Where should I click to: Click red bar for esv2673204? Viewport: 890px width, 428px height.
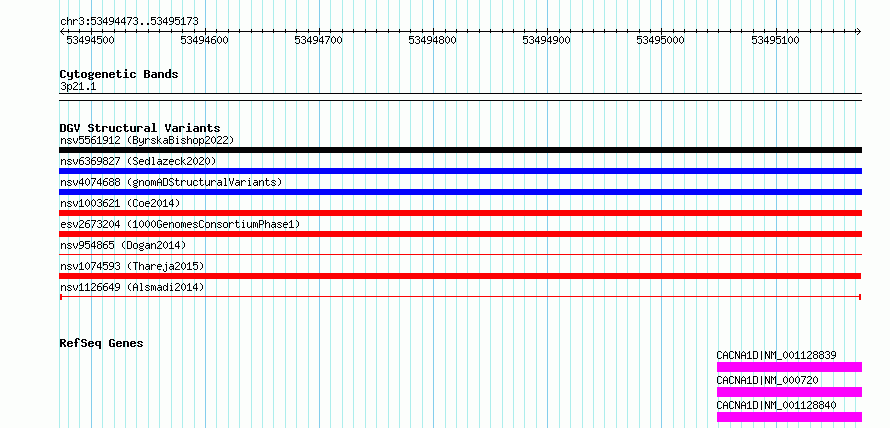460,234
